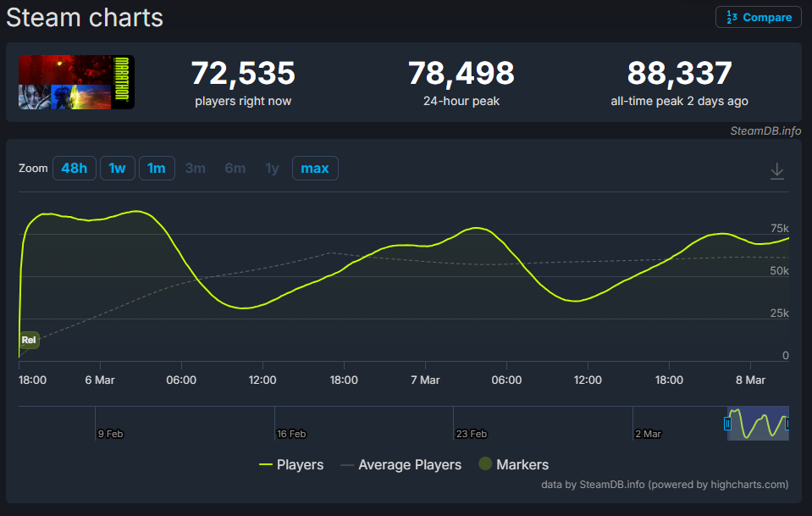Click the 78,498 24-hour peak figure

(x=461, y=73)
